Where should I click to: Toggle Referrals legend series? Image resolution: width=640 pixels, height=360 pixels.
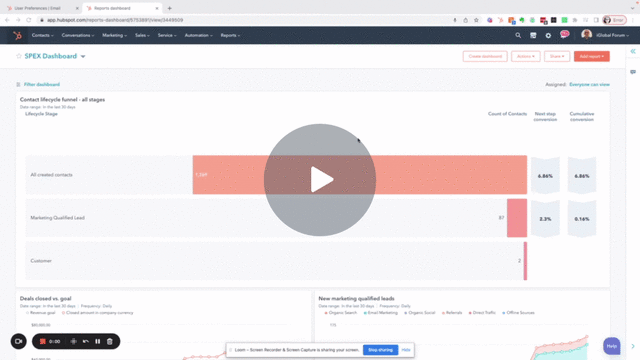coord(452,313)
